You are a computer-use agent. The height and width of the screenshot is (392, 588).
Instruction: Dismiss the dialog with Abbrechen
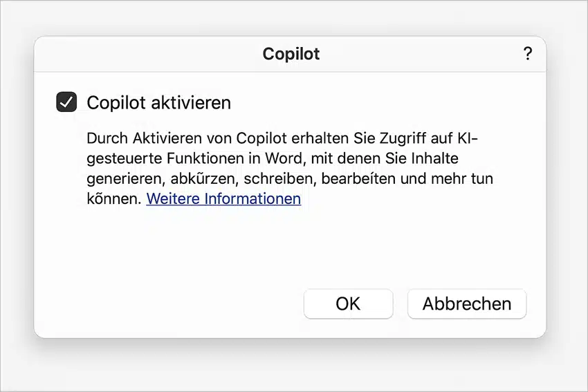click(467, 304)
